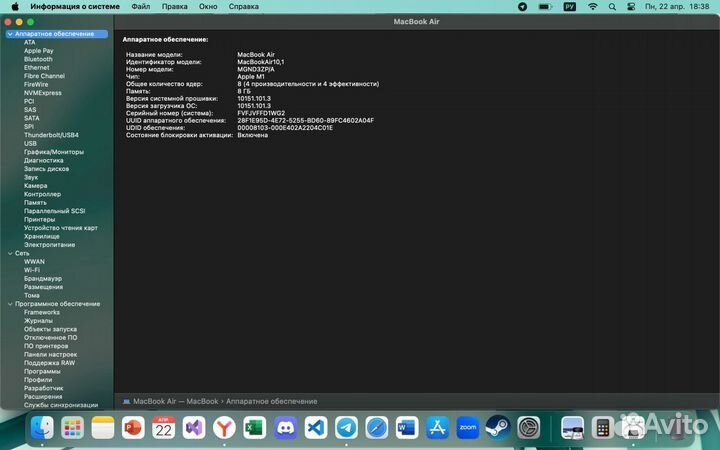This screenshot has width=720, height=450.
Task: Select Apple Pay in the sidebar
Action: tap(39, 51)
